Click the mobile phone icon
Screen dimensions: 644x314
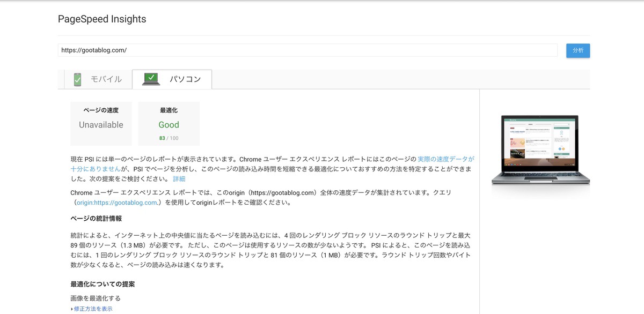click(x=78, y=79)
